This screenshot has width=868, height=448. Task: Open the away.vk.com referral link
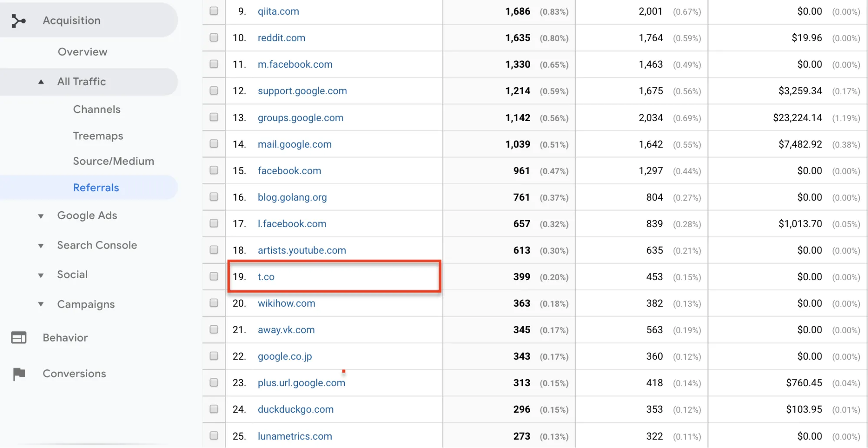point(286,330)
